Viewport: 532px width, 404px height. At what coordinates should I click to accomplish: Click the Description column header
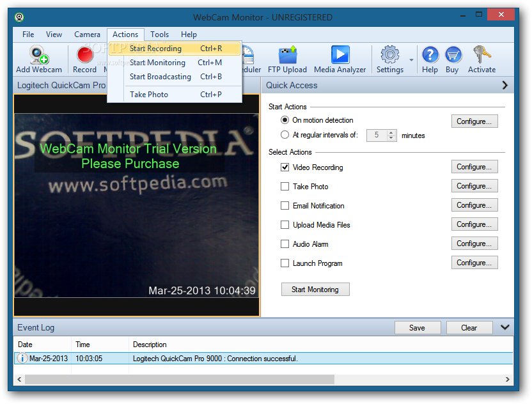(x=320, y=345)
